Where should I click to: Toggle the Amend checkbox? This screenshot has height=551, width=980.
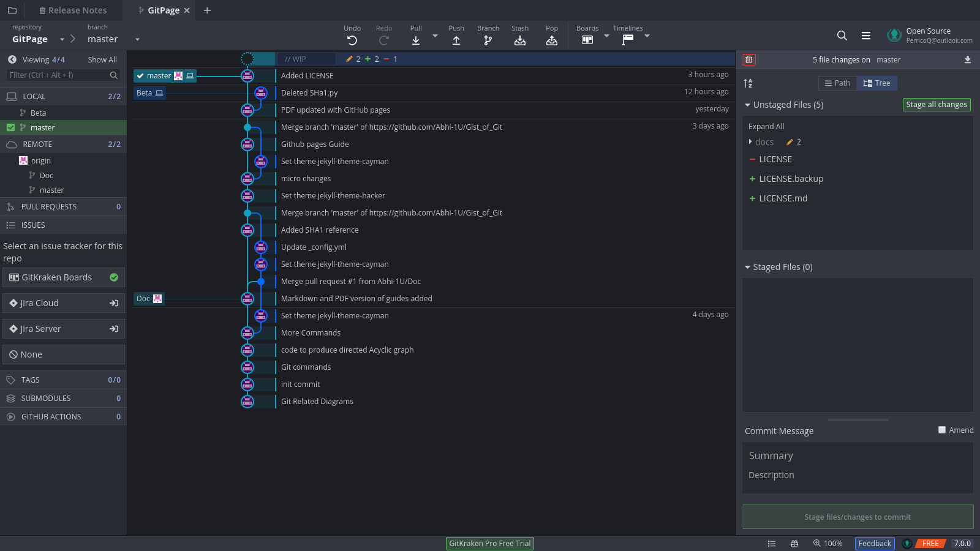click(942, 430)
